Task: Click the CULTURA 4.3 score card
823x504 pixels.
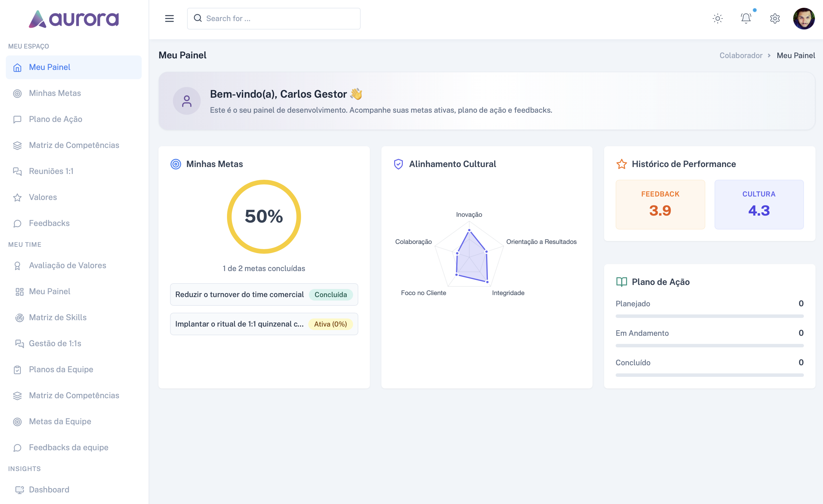Action: pos(759,204)
